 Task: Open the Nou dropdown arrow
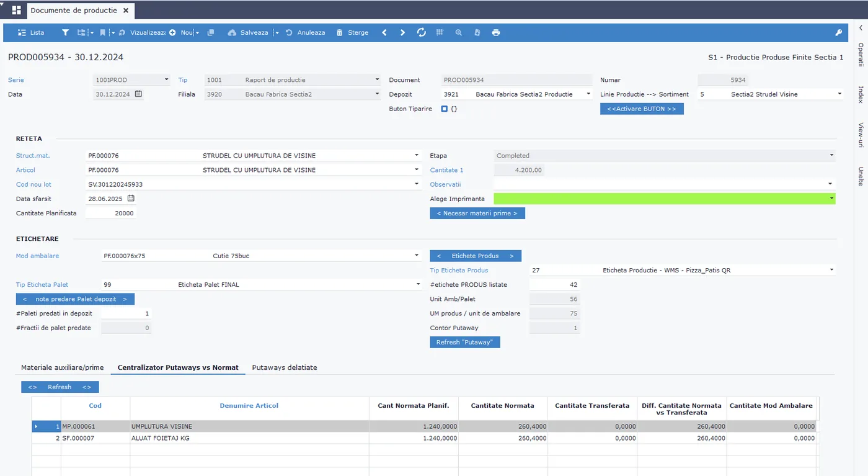click(198, 33)
